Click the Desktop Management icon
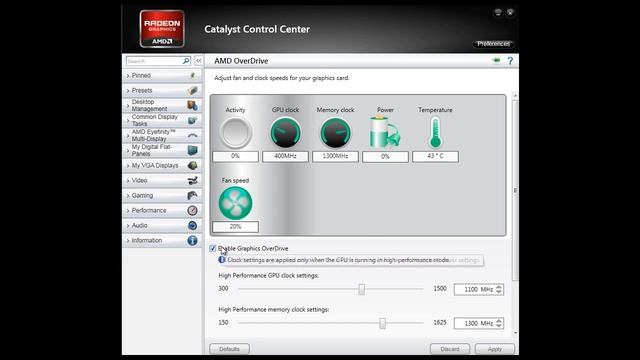The width and height of the screenshot is (640, 360). pos(193,105)
